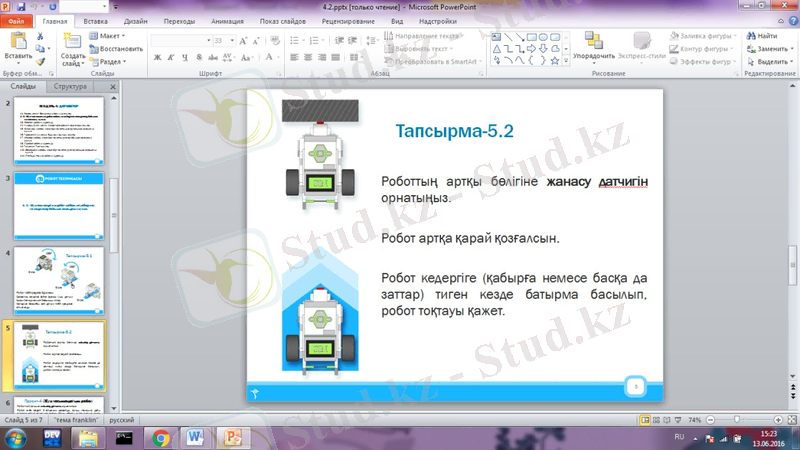This screenshot has height=450, width=800.
Task: Click the Восстановить reset button
Action: [x=120, y=48]
